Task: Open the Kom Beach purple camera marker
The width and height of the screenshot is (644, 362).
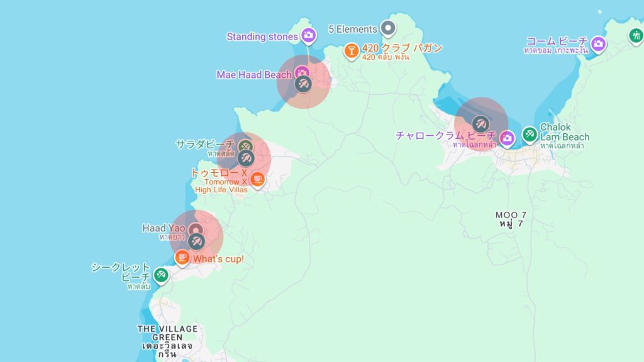Action: 598,43
